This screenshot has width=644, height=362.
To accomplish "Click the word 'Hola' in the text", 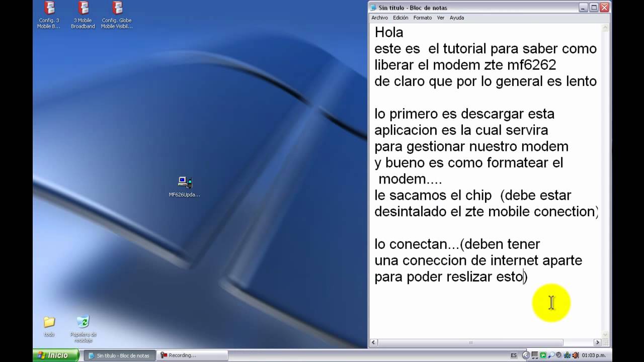I will 389,33.
